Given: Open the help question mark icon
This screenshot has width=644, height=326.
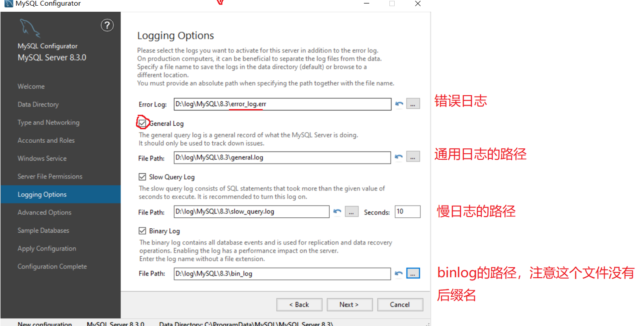Looking at the screenshot, I should tap(107, 26).
